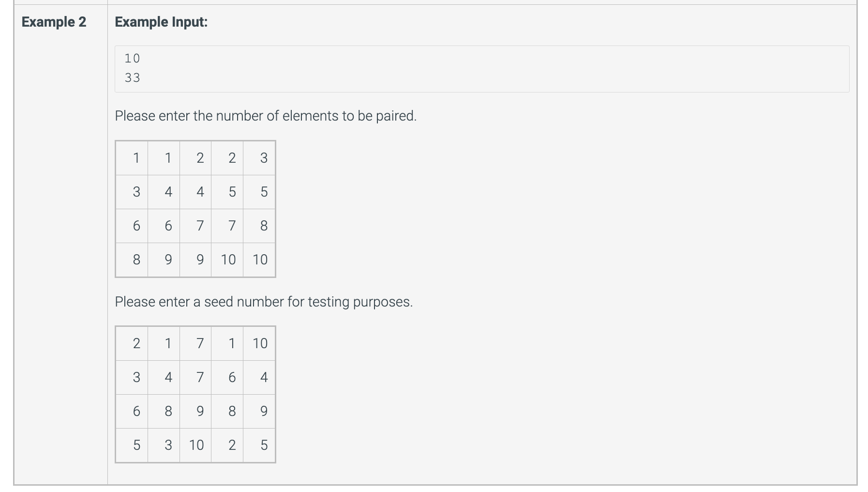This screenshot has height=492, width=868.
Task: Click the 6 cell in second table's second row
Action: coord(227,378)
